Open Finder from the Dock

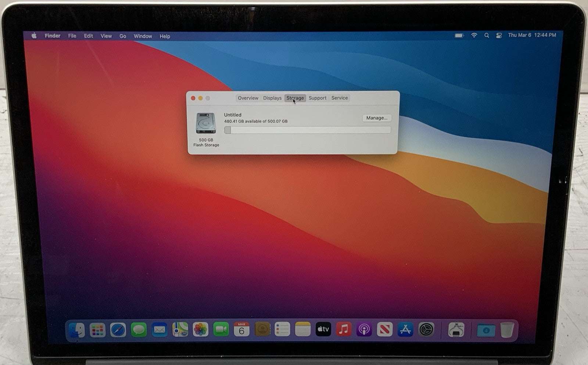tap(77, 330)
